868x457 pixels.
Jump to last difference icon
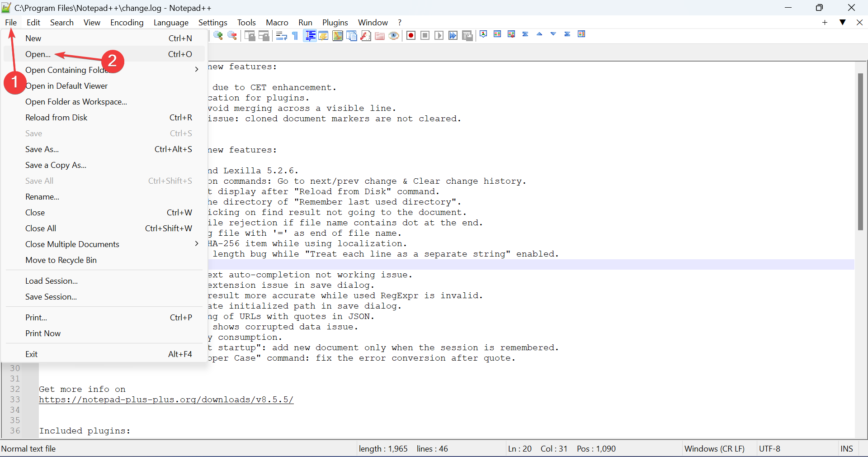[x=567, y=34]
